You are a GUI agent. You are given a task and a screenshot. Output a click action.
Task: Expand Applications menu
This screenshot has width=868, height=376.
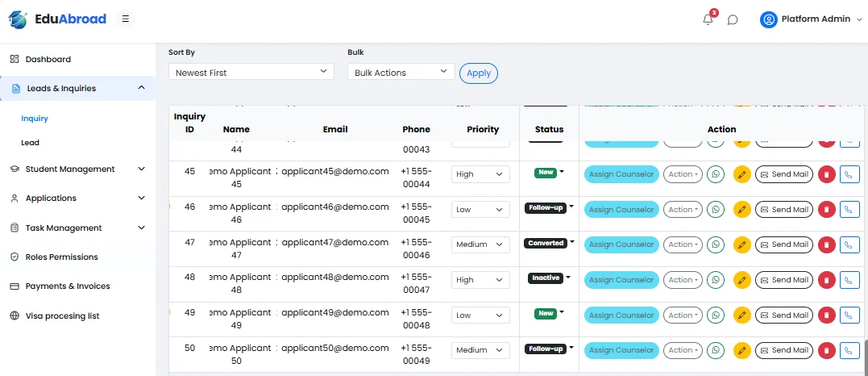[x=77, y=198]
